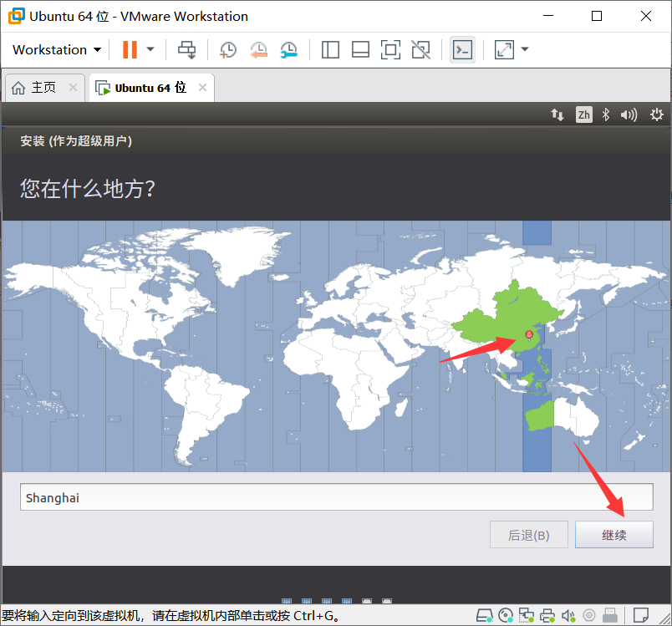The height and width of the screenshot is (626, 672).
Task: Open the guest sound volume indicator
Action: [x=629, y=115]
